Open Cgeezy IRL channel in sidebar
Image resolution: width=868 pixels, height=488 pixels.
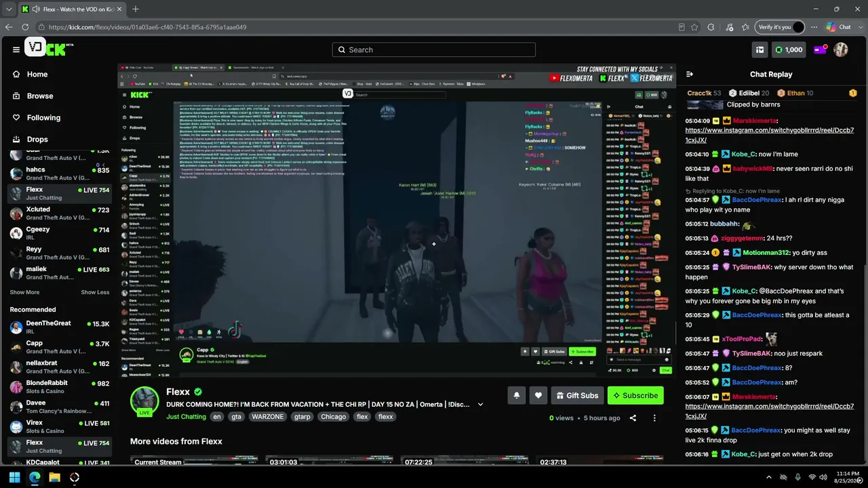click(59, 233)
